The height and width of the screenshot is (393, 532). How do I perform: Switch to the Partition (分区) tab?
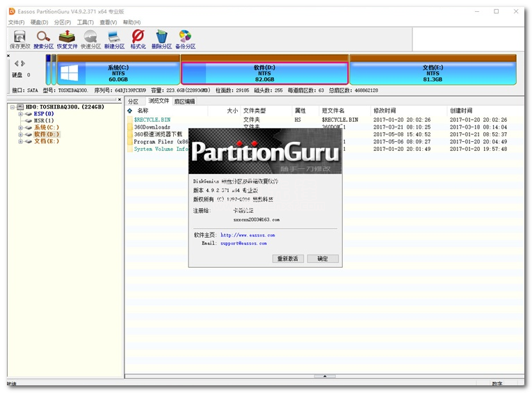click(x=133, y=102)
